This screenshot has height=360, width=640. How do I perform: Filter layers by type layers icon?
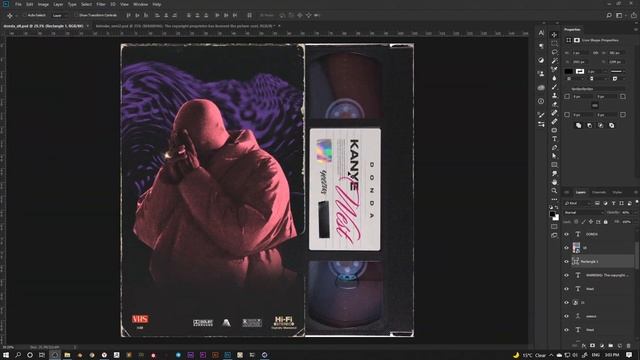click(613, 203)
